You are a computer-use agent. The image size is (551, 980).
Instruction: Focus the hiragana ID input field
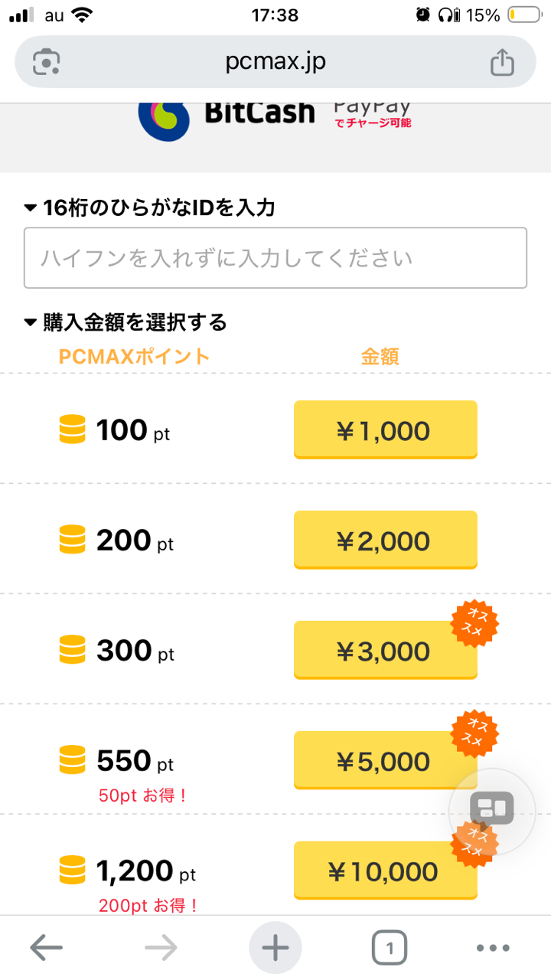click(x=275, y=258)
